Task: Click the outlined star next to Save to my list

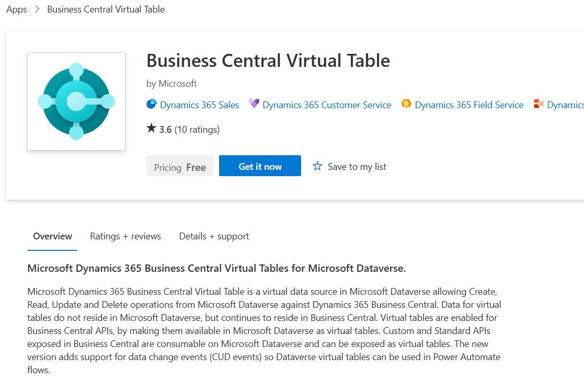Action: tap(317, 166)
